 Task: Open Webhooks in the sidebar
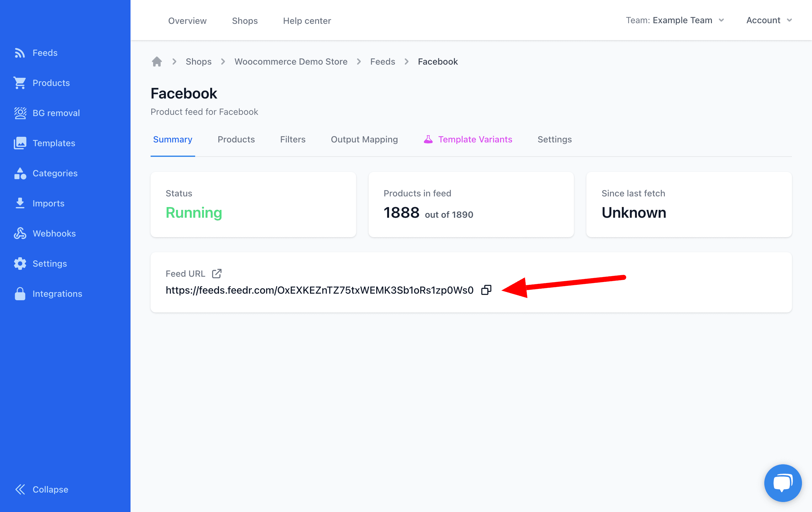[x=54, y=233]
